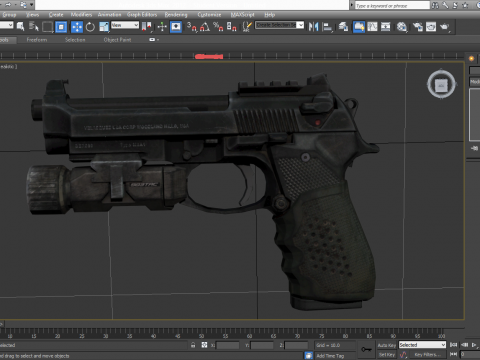Choose the Rectangular Selection Region tool
This screenshot has width=480, height=360.
47,27
